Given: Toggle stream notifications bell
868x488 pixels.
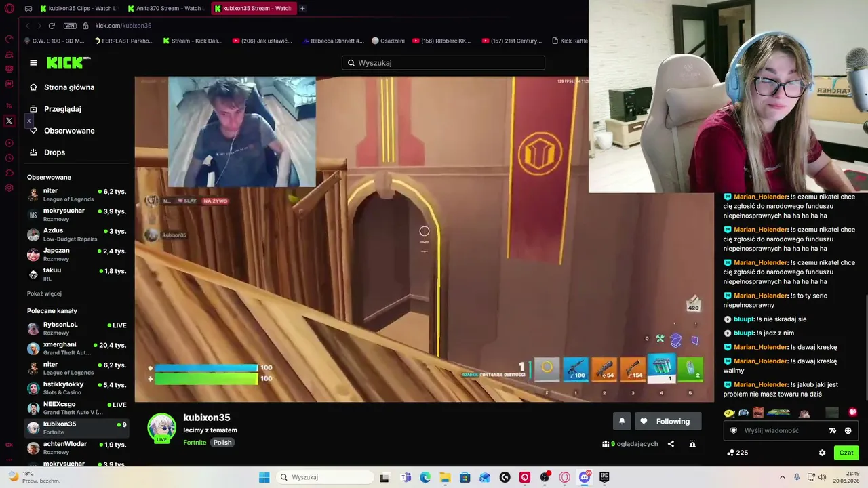Looking at the screenshot, I should tap(622, 422).
